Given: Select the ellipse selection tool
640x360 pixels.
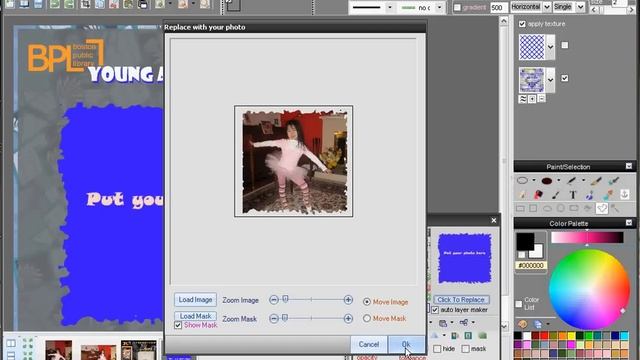Looking at the screenshot, I should click(522, 181).
